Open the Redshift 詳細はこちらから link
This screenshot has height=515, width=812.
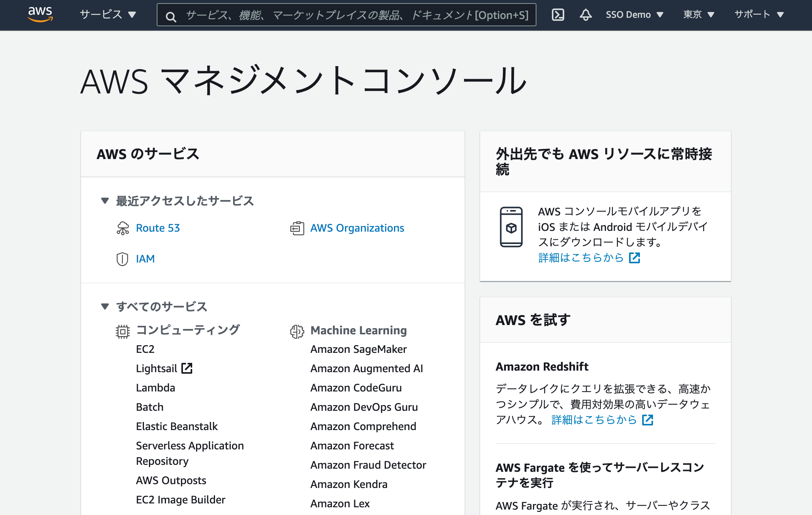pyautogui.click(x=594, y=420)
